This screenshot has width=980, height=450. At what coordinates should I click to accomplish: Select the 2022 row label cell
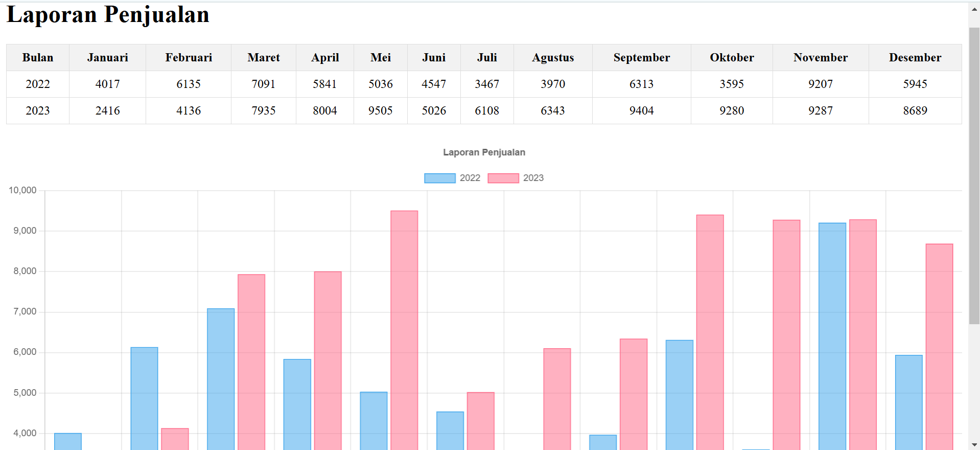tap(38, 84)
